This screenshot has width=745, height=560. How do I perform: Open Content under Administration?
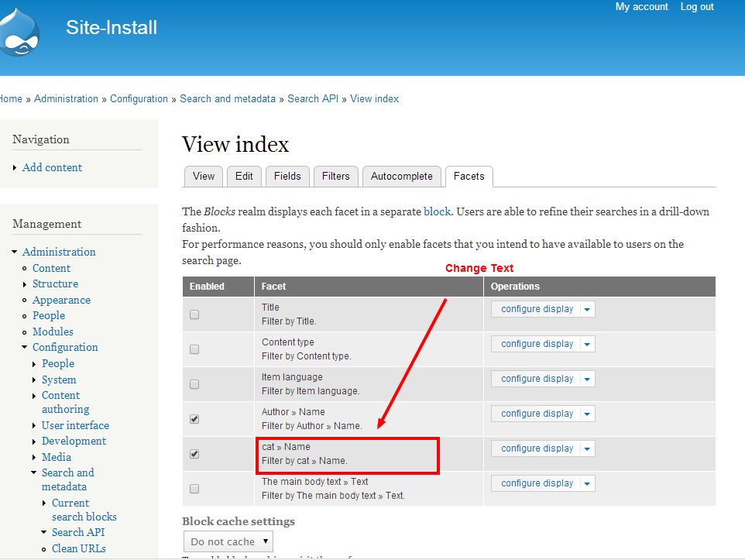tap(51, 268)
